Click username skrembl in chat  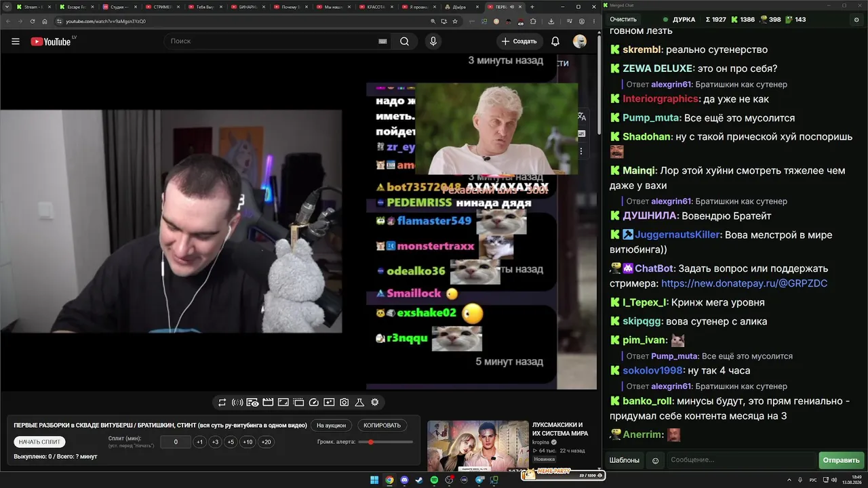(642, 49)
